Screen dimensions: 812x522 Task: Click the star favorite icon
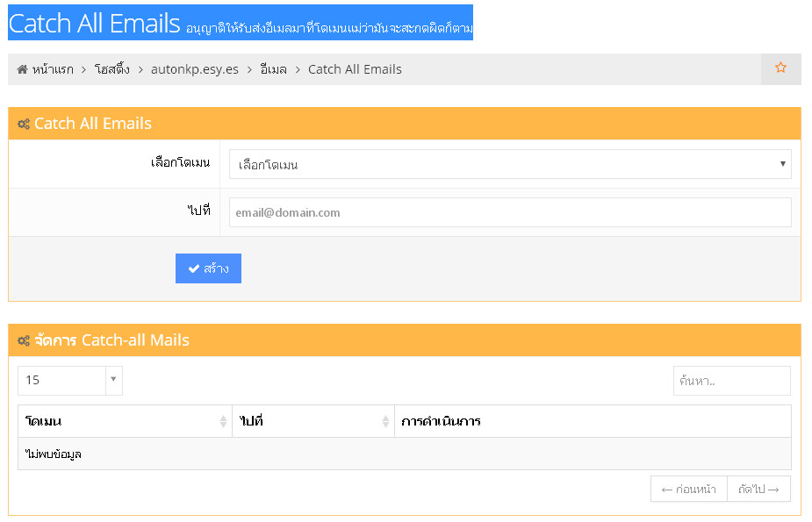pyautogui.click(x=780, y=68)
